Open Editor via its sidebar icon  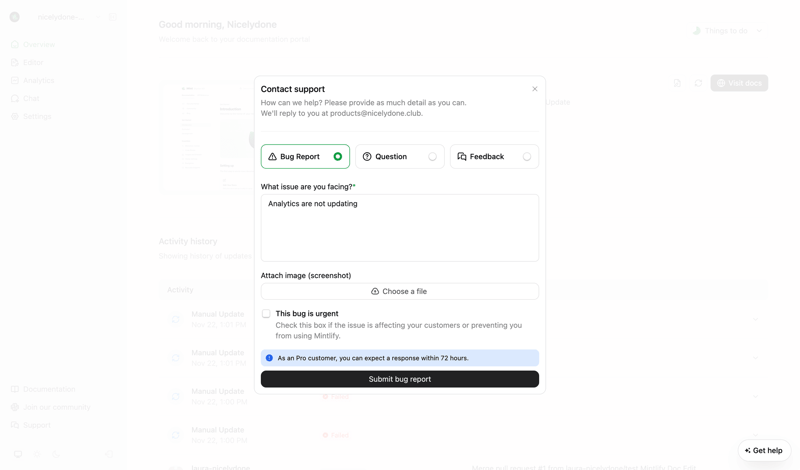tap(15, 62)
